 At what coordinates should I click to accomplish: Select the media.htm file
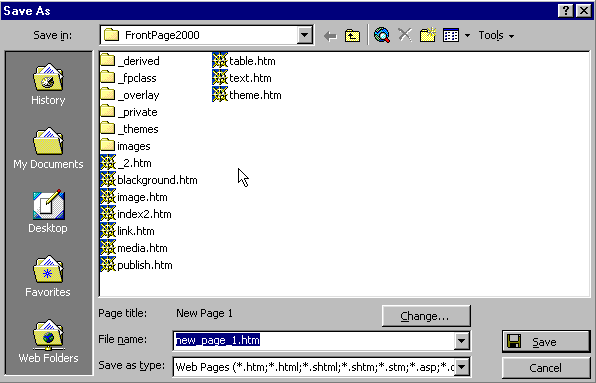(x=134, y=248)
